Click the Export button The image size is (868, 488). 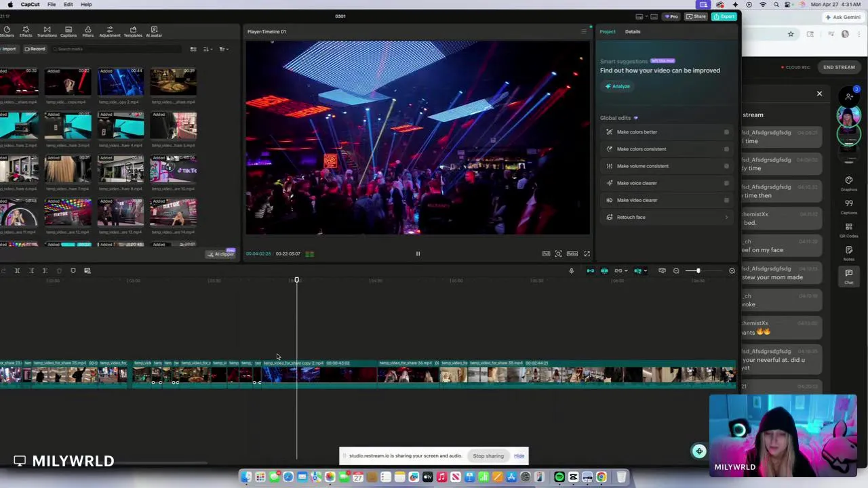click(x=724, y=16)
